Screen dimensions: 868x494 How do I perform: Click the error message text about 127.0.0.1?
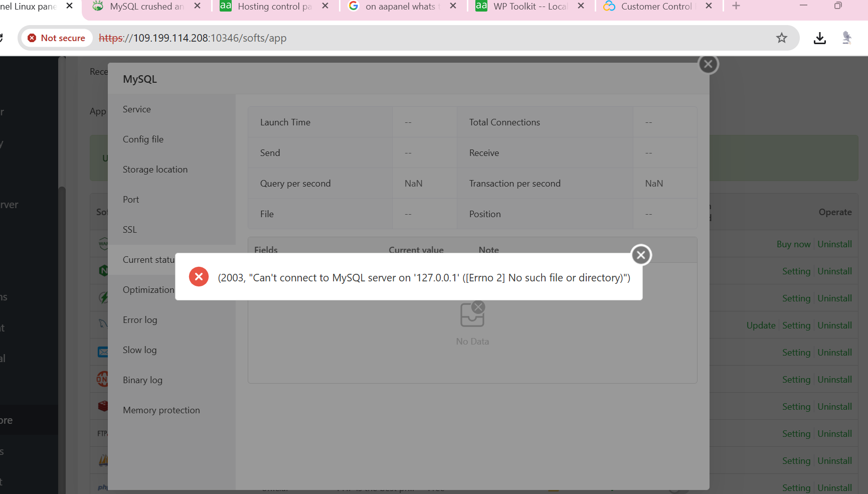pyautogui.click(x=424, y=278)
